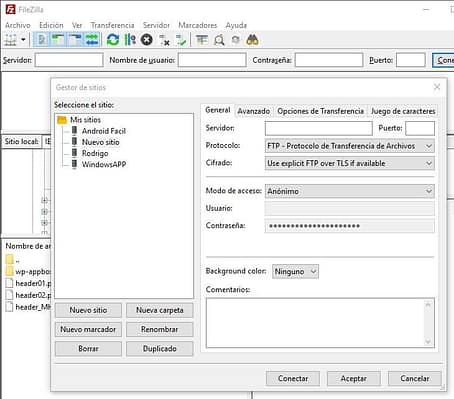Toggle the synchronized browsing icon
The width and height of the screenshot is (454, 399).
click(x=236, y=40)
